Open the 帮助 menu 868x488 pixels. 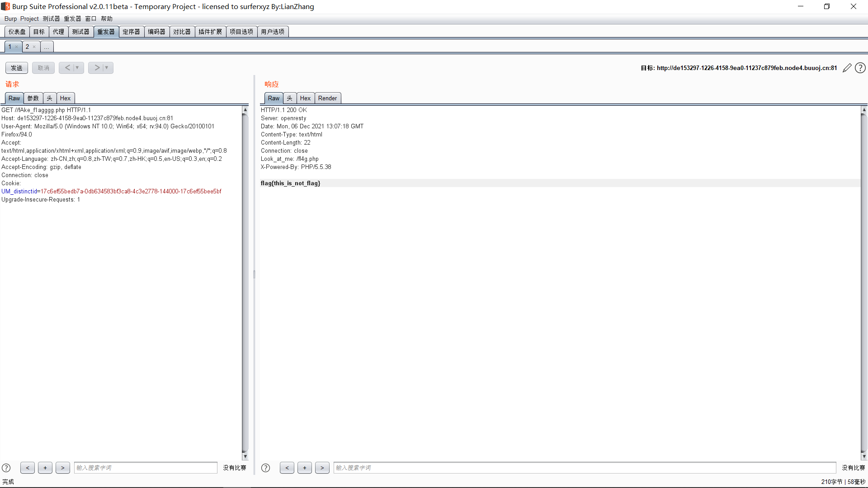(107, 19)
